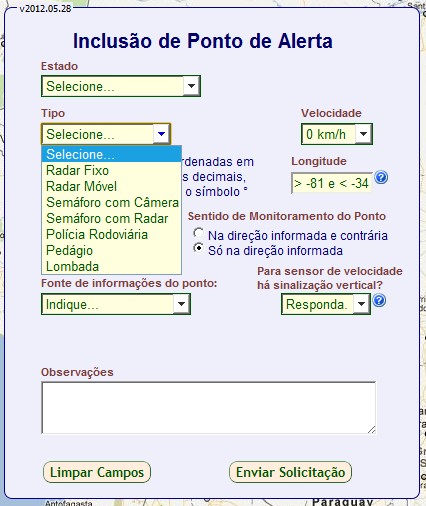
Task: Click into the Longitude input field
Action: pos(332,183)
